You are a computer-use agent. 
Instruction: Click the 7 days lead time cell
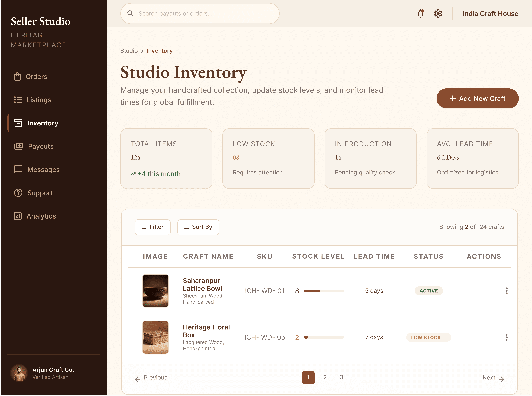374,337
